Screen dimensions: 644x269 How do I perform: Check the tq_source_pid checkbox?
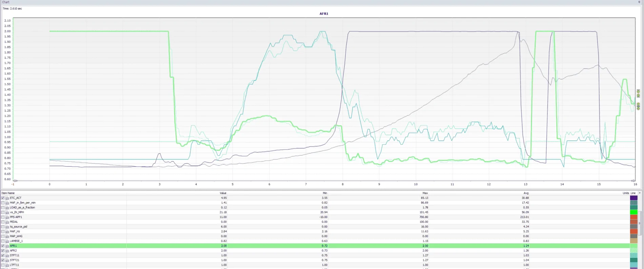tap(3, 227)
